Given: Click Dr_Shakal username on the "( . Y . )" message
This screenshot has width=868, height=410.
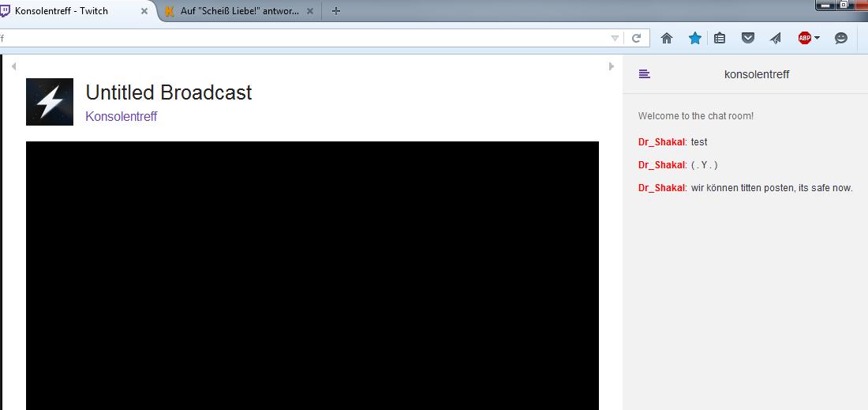Looking at the screenshot, I should pos(662,165).
